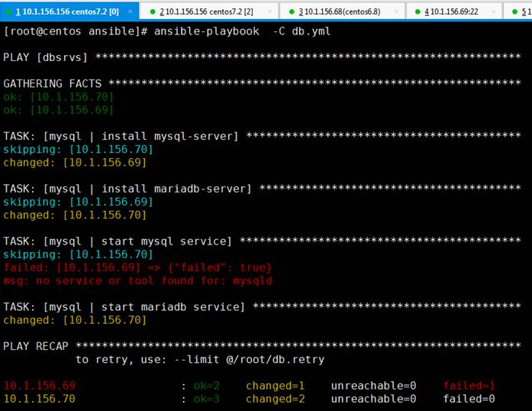Click the 'PLAY RECAP' heading

click(36, 346)
